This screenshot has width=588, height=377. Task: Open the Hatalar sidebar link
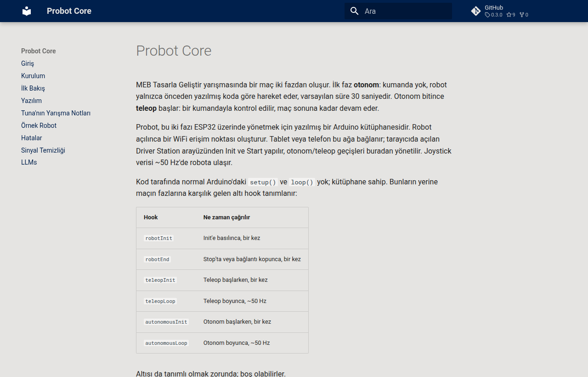click(x=32, y=138)
